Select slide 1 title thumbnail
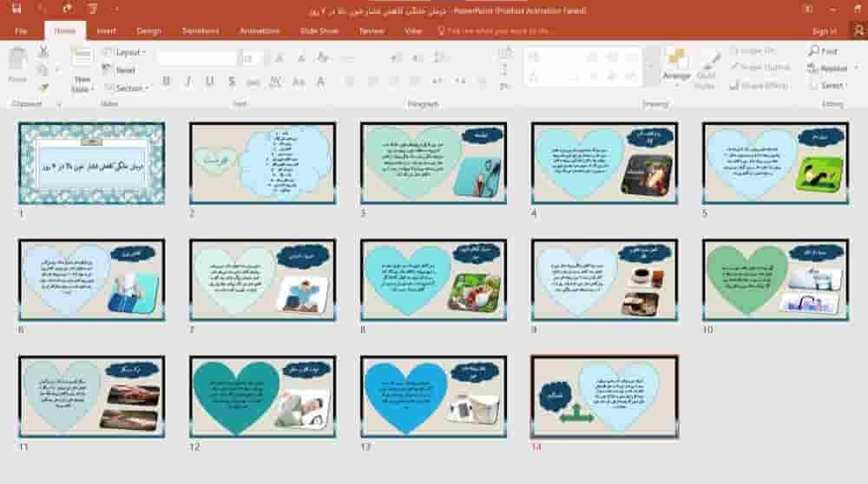This screenshot has height=484, width=868. click(x=91, y=164)
